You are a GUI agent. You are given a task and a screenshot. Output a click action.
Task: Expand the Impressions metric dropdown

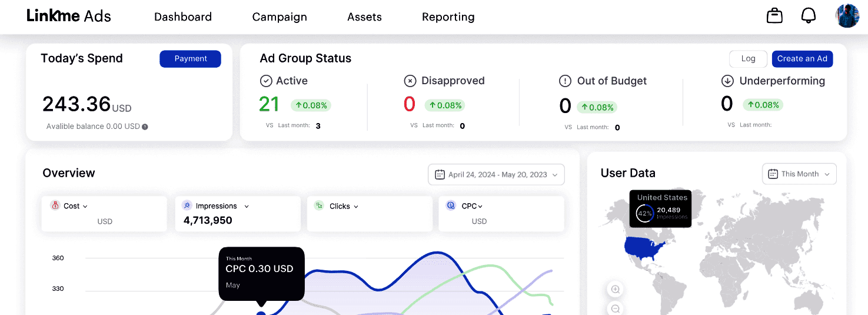click(x=247, y=207)
